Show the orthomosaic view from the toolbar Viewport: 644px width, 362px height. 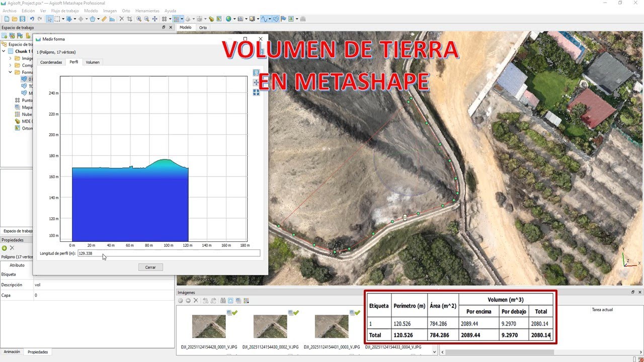[219, 19]
